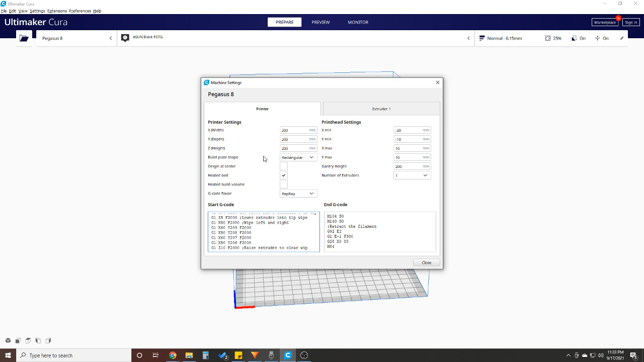Select the Printer tab
This screenshot has height=362, width=644.
[x=262, y=109]
